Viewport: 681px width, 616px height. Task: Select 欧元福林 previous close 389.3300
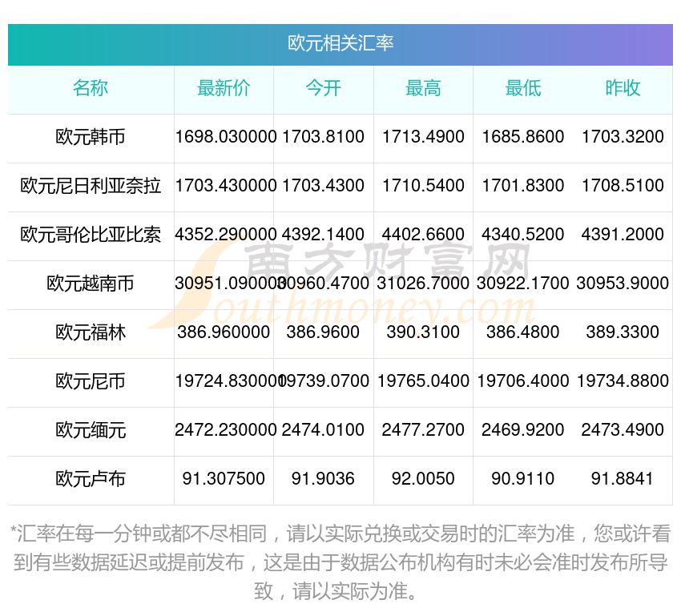623,332
